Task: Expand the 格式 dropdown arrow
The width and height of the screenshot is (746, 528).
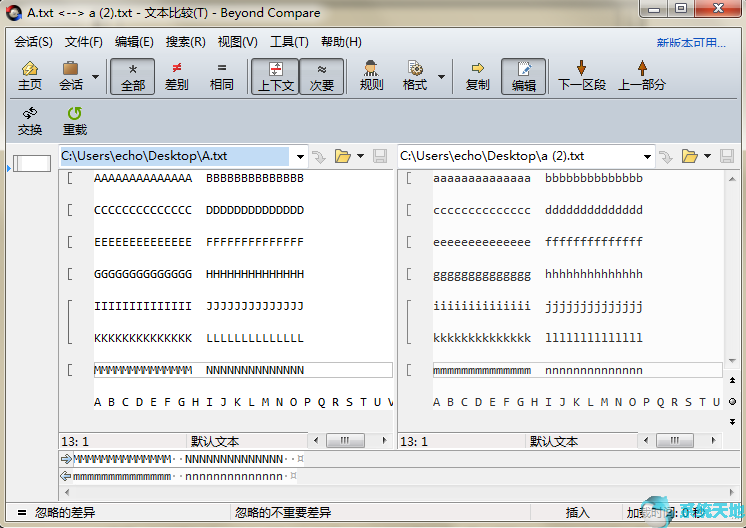Action: coord(441,77)
